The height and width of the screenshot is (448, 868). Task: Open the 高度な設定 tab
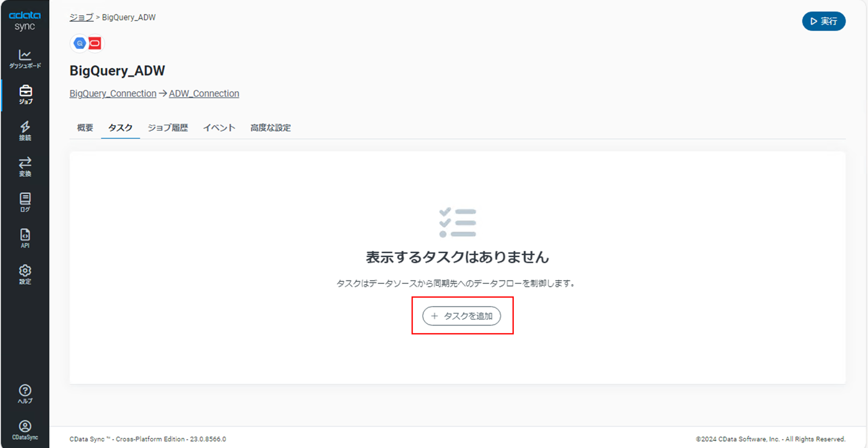270,127
